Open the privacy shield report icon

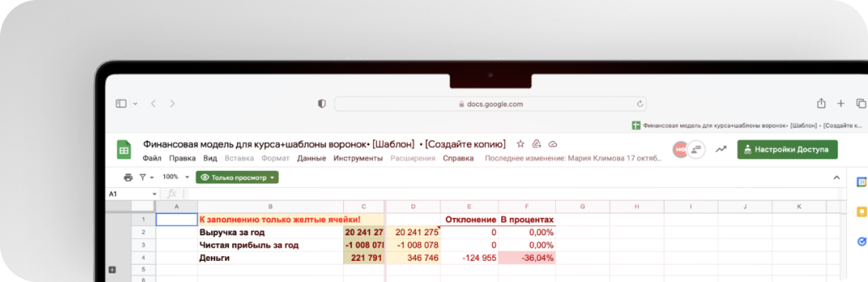click(321, 103)
